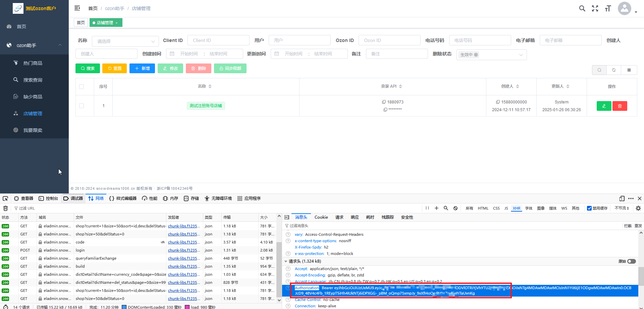The image size is (644, 309).
Task: Click the header search magnifier icon
Action: [x=582, y=8]
